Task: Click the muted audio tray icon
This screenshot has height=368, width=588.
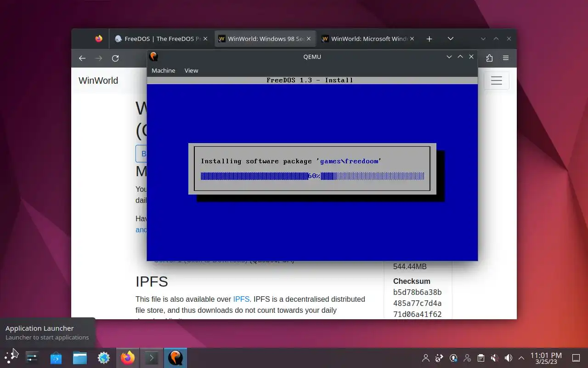Action: 495,358
